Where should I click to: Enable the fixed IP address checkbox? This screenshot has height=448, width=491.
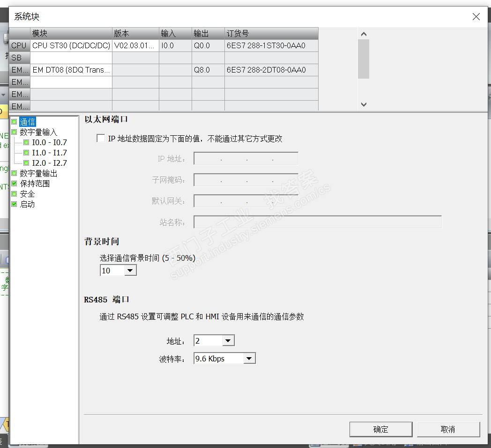101,138
